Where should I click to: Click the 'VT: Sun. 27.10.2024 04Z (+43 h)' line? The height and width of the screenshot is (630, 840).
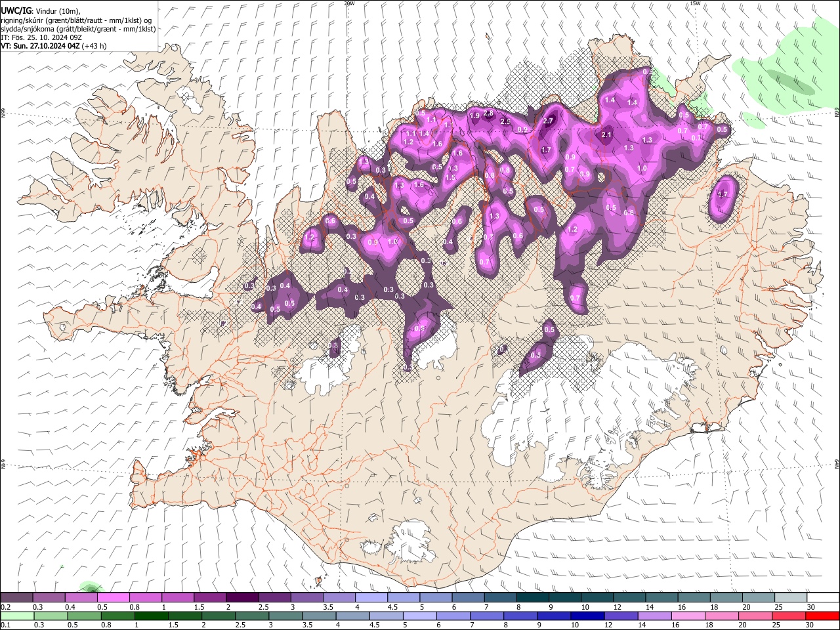pos(53,46)
